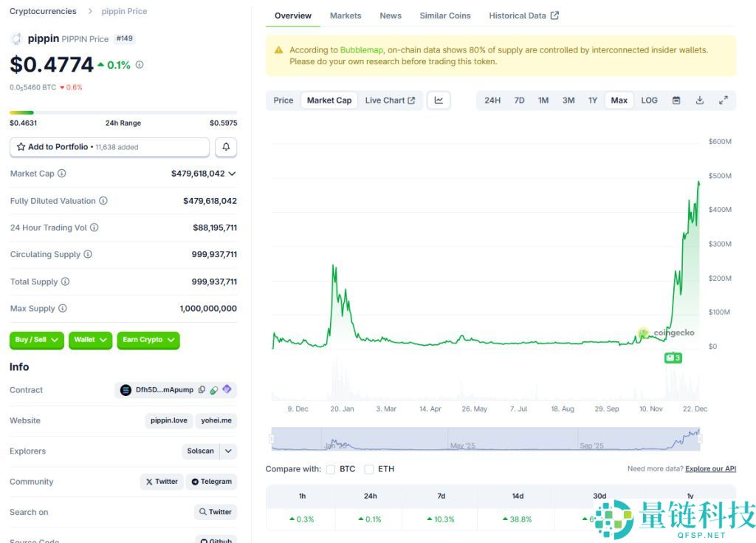
Task: Open the Earn Crypto dropdown
Action: (x=148, y=340)
